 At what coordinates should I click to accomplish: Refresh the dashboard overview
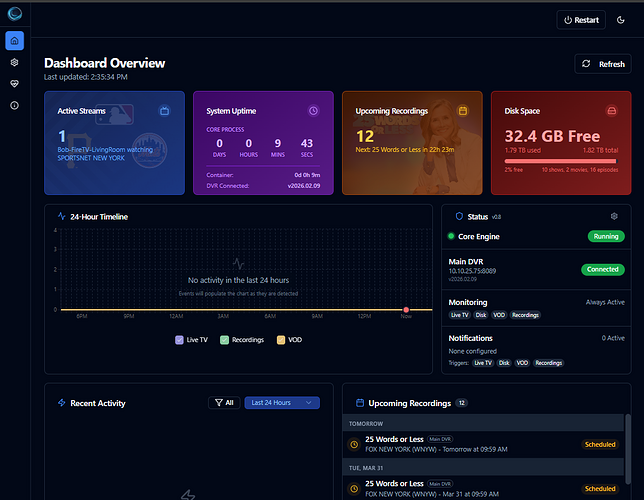(x=603, y=64)
